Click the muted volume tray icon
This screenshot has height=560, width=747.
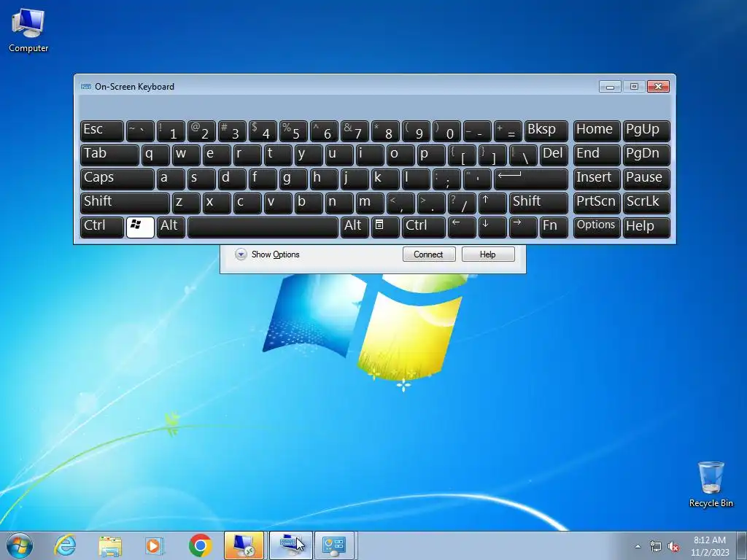pos(673,546)
